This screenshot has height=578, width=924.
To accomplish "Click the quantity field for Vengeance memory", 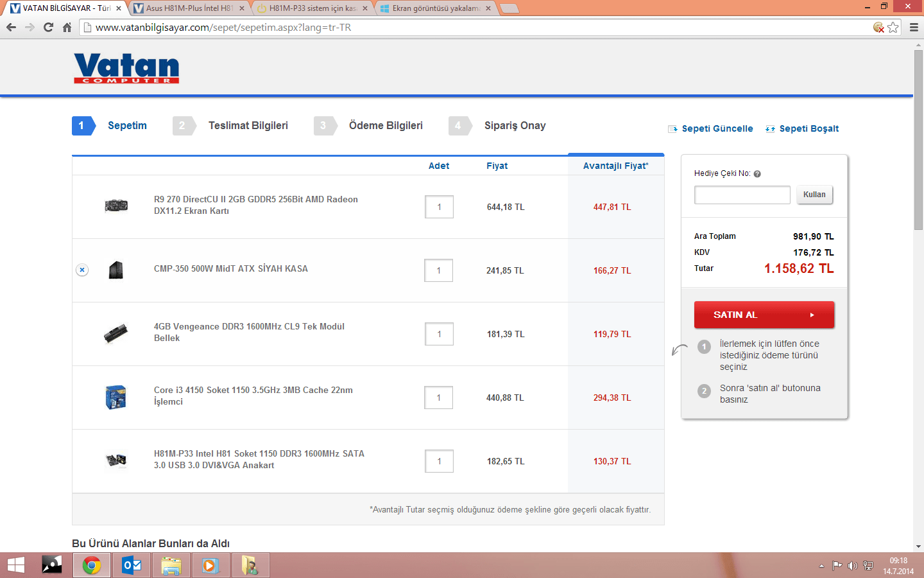I will coord(439,334).
